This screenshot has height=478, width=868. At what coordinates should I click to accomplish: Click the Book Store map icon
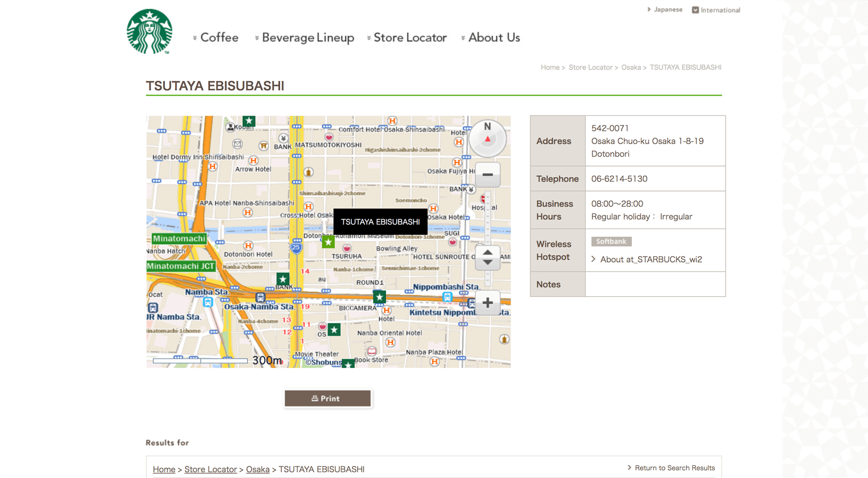(372, 351)
